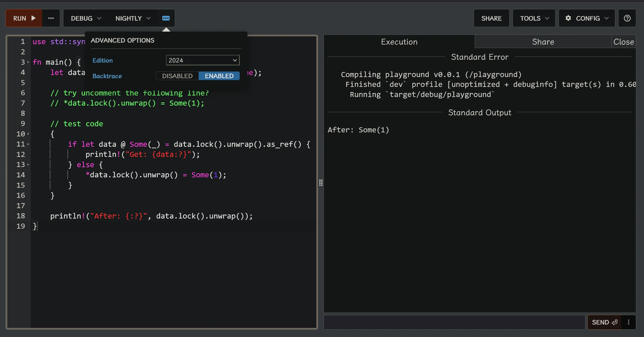
Task: Open the run options three-dot menu
Action: point(51,18)
